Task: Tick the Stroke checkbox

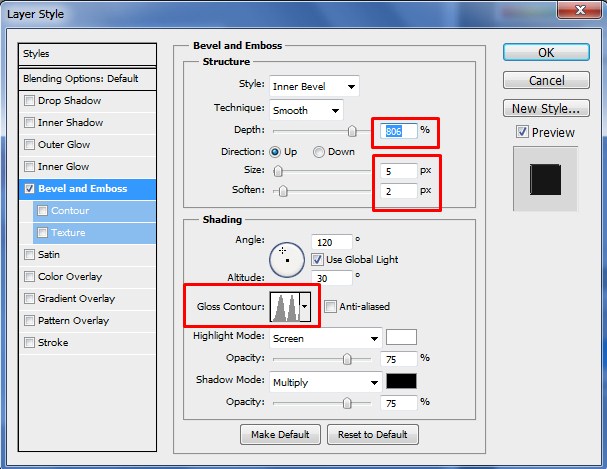Action: [29, 343]
